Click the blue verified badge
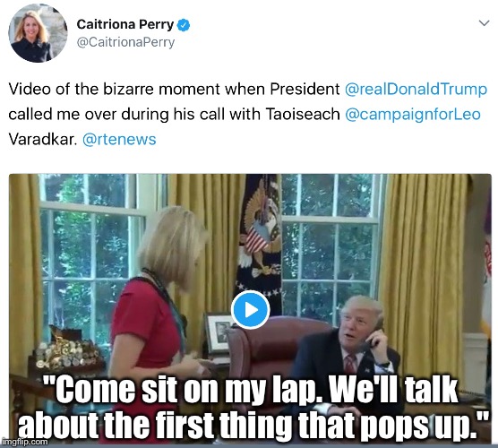The image size is (498, 448). coord(184,25)
